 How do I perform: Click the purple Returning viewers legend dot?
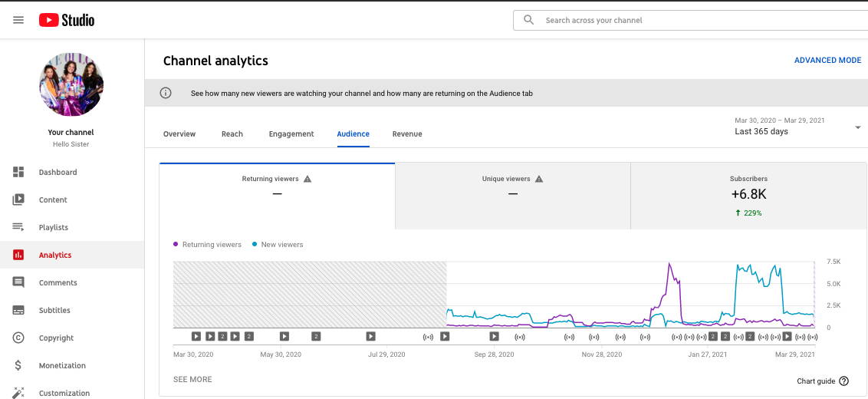click(x=176, y=244)
